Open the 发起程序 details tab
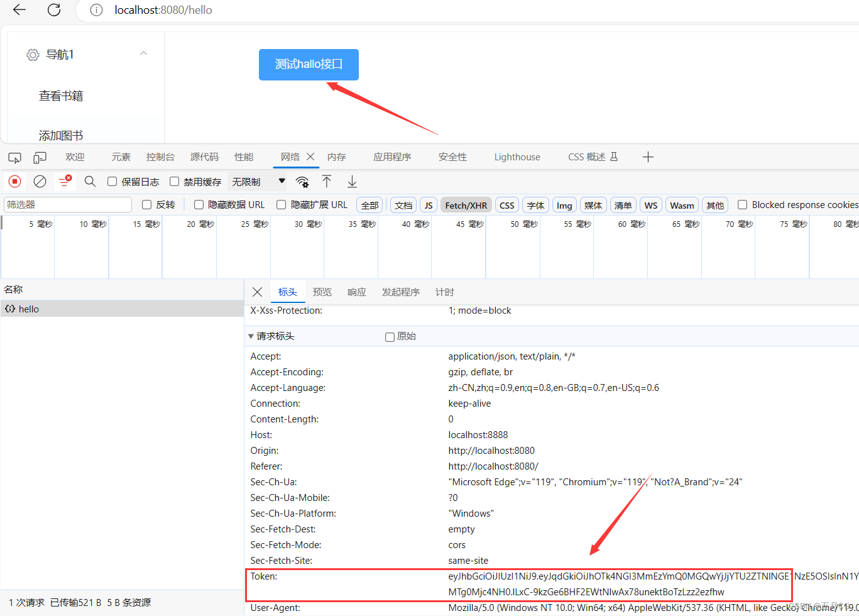Image resolution: width=859 pixels, height=616 pixels. pyautogui.click(x=401, y=292)
